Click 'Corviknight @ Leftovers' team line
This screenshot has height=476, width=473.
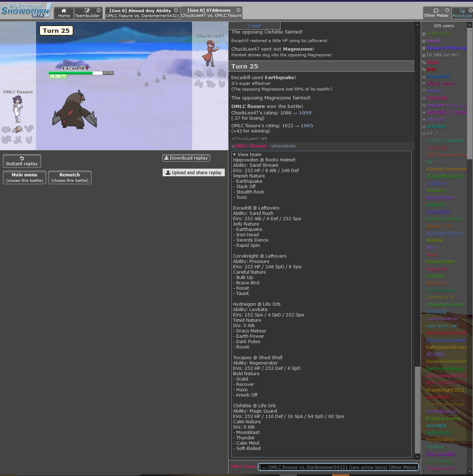pyautogui.click(x=260, y=256)
